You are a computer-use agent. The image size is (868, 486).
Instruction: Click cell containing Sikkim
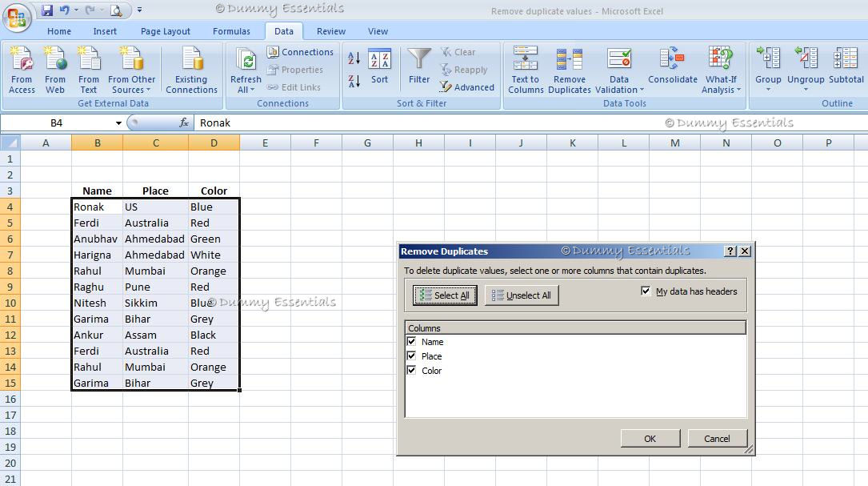(x=155, y=303)
